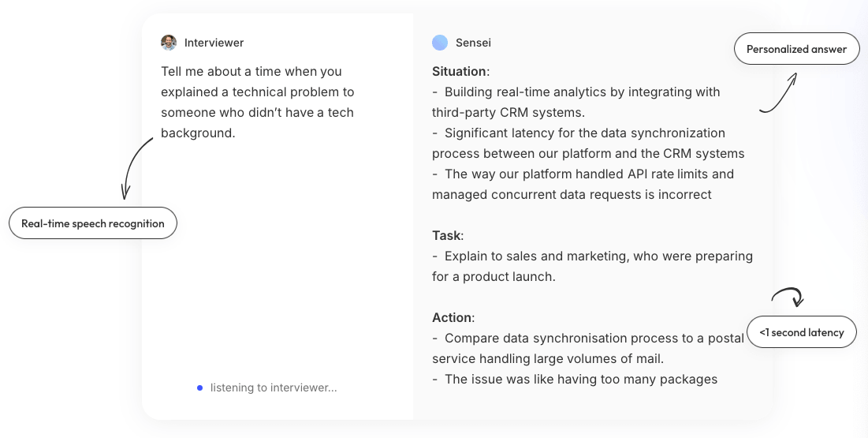Click the Interviewer profile avatar
The width and height of the screenshot is (868, 438).
pos(169,43)
